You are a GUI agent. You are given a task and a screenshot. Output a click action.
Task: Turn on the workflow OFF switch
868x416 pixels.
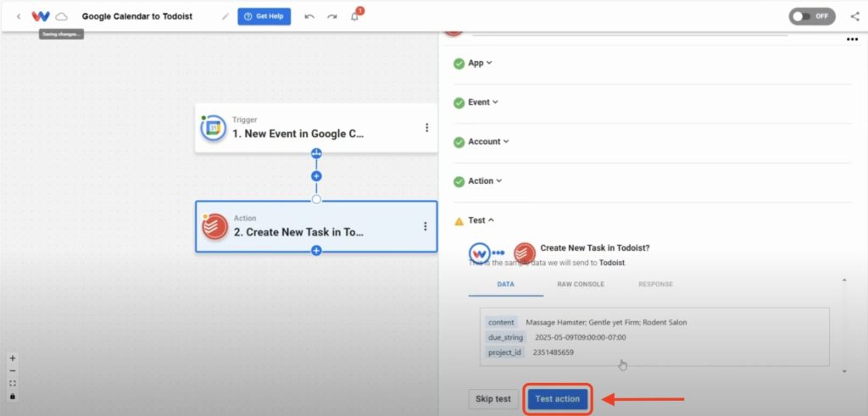coord(812,17)
